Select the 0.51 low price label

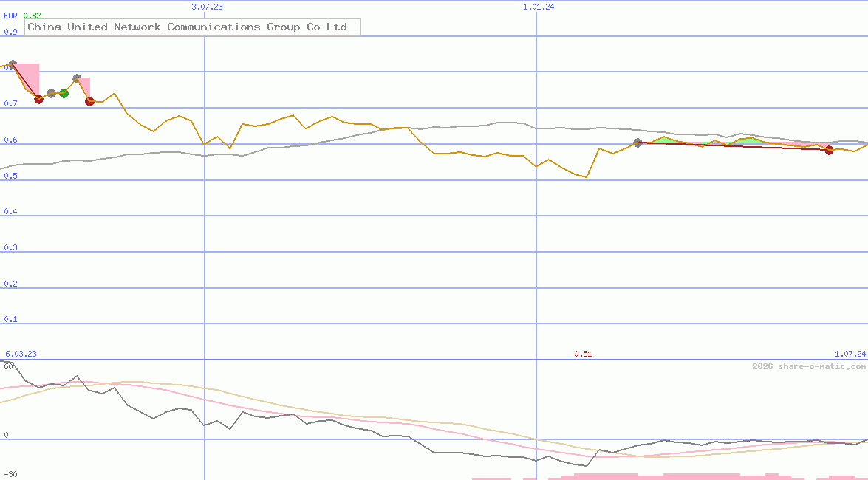[584, 354]
